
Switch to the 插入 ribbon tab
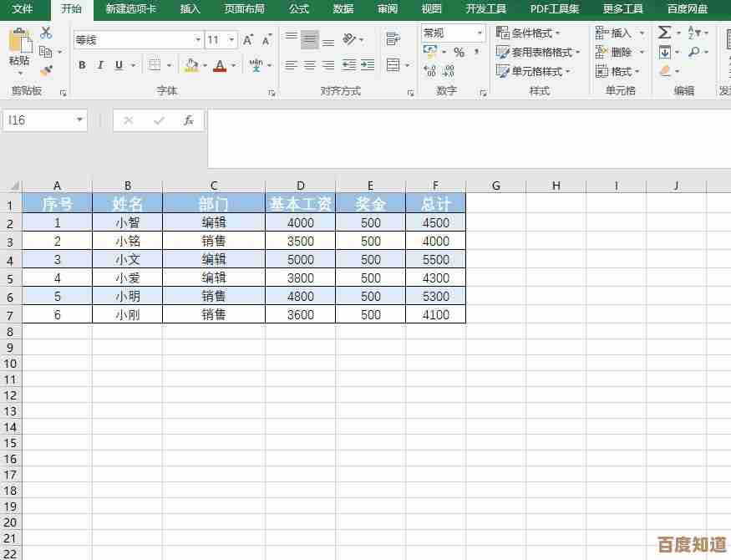pyautogui.click(x=190, y=9)
